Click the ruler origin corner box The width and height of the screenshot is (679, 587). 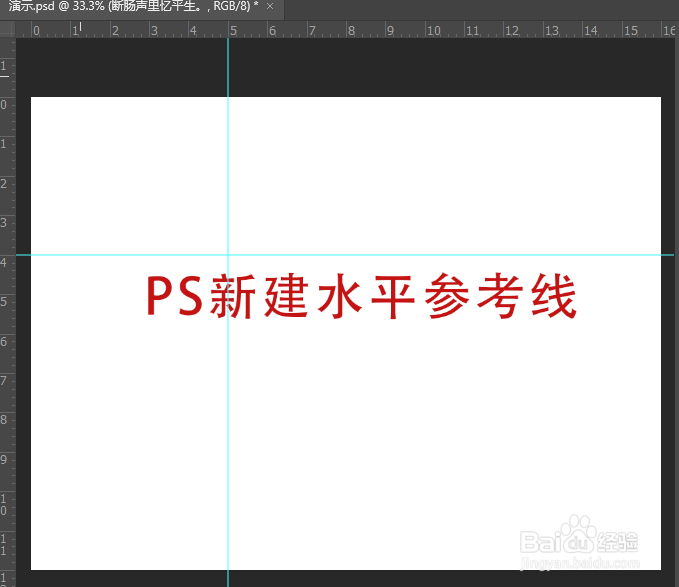click(x=7, y=29)
